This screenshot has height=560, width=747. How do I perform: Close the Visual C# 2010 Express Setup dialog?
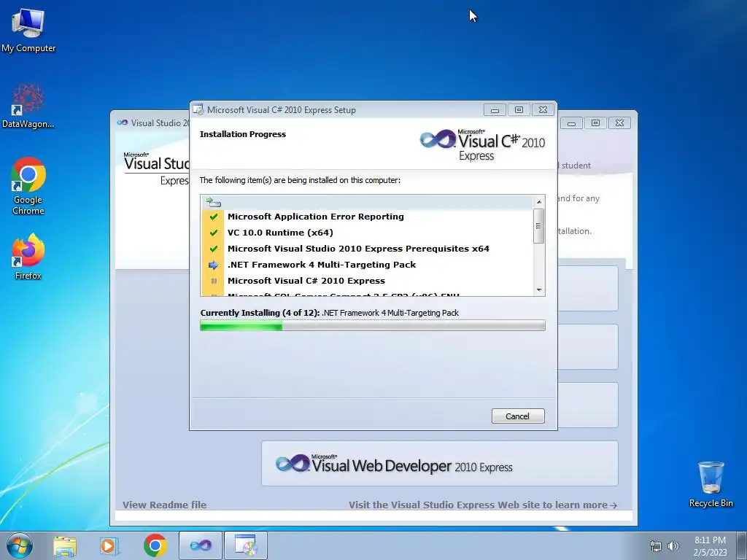coord(543,110)
